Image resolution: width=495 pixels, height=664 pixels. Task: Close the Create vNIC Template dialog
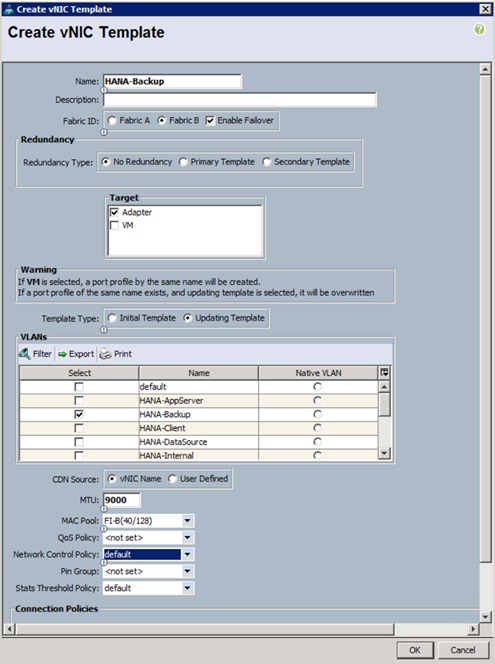(485, 9)
